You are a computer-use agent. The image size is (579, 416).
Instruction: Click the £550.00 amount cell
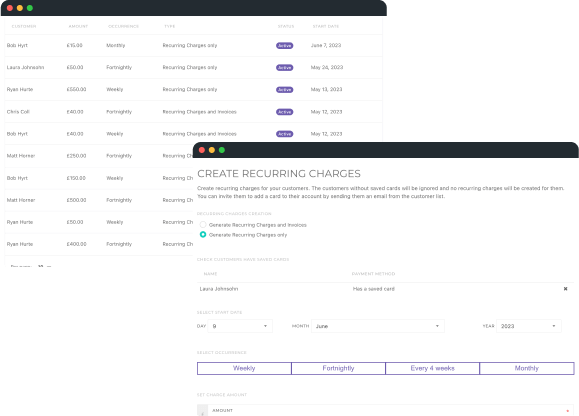pos(76,89)
